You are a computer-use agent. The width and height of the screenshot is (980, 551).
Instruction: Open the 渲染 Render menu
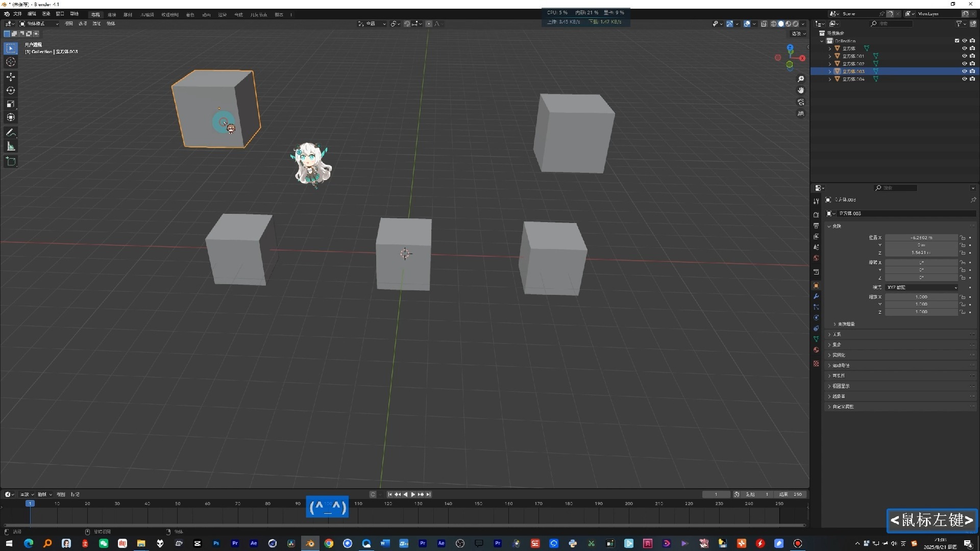point(46,14)
